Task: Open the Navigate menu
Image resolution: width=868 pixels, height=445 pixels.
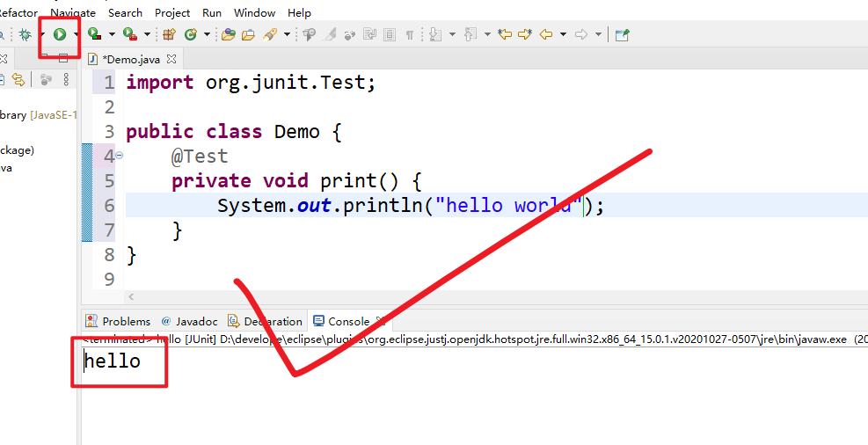Action: [73, 12]
